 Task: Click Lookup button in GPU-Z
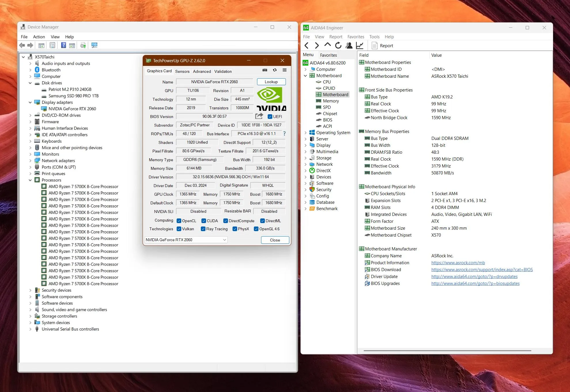[x=271, y=82]
